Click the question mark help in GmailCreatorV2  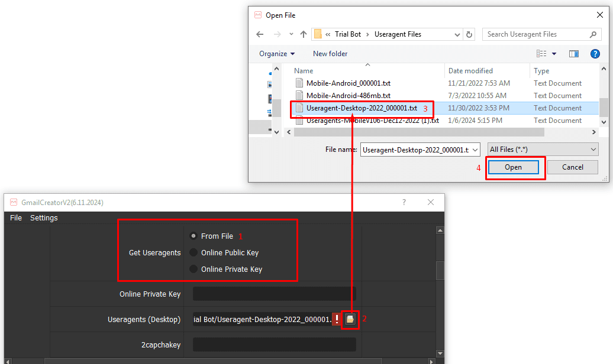(404, 202)
